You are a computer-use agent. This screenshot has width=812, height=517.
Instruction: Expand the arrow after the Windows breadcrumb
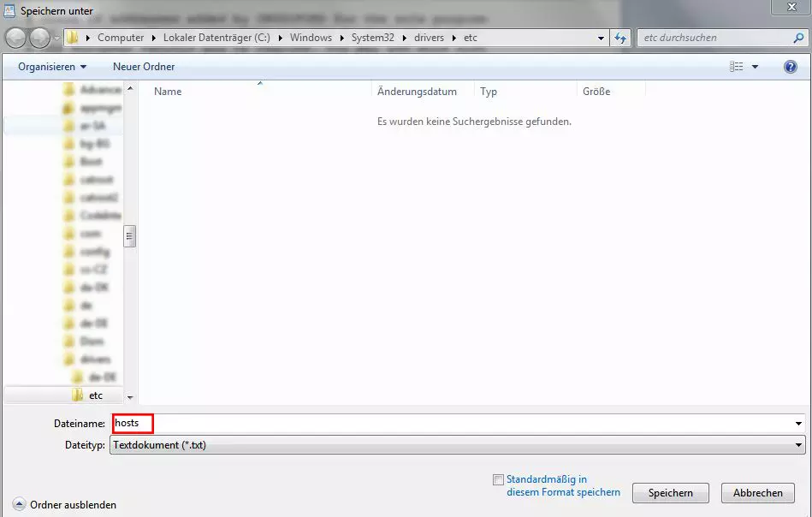click(x=341, y=38)
